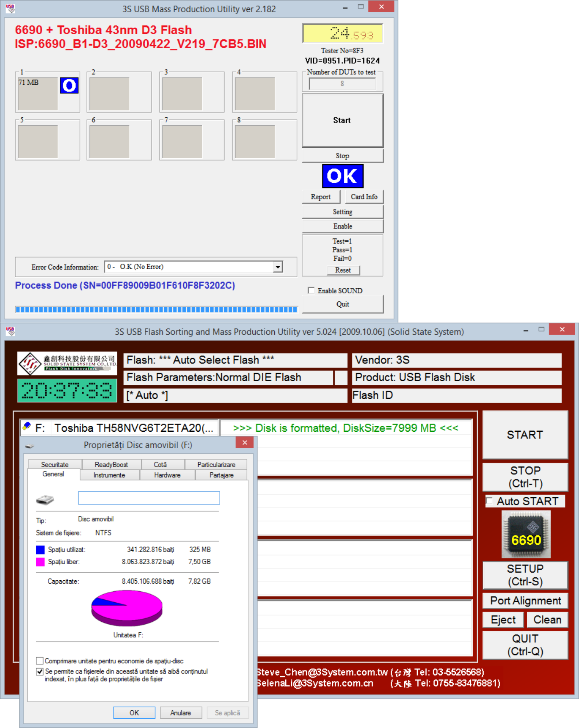Click the Clean button
Viewport: 579px width, 728px height.
coord(547,620)
